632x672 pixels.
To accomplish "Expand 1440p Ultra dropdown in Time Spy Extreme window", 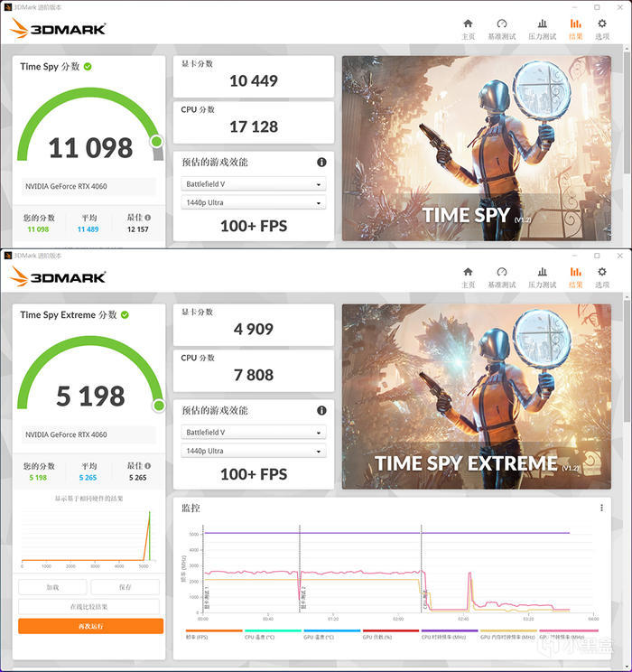I will point(253,451).
